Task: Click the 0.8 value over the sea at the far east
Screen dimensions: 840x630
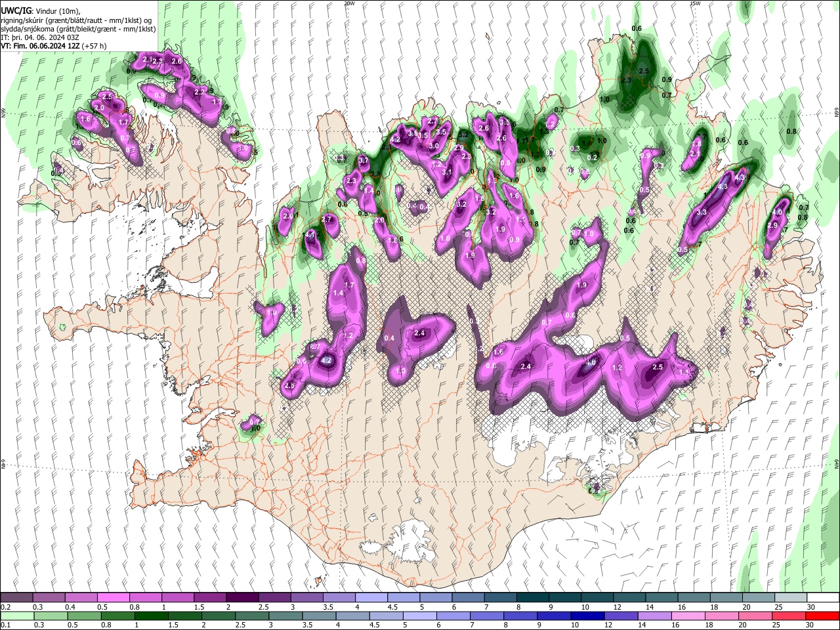Action: coord(791,131)
